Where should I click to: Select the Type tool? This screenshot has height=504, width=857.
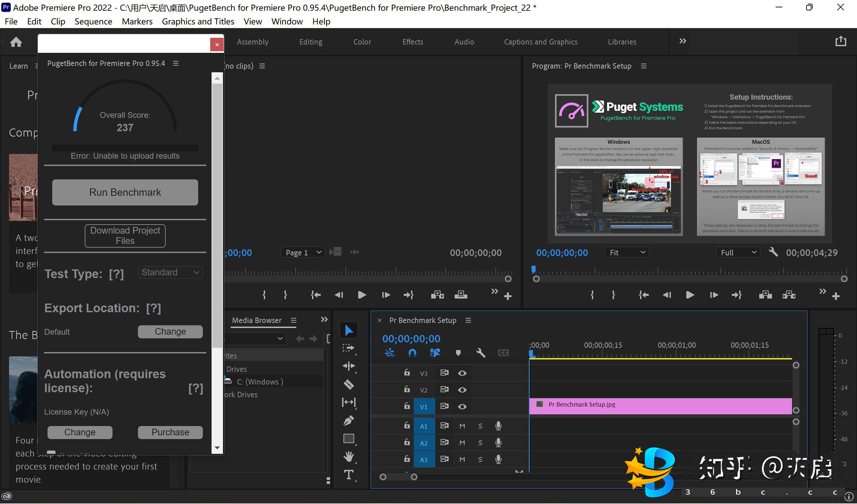coord(348,475)
